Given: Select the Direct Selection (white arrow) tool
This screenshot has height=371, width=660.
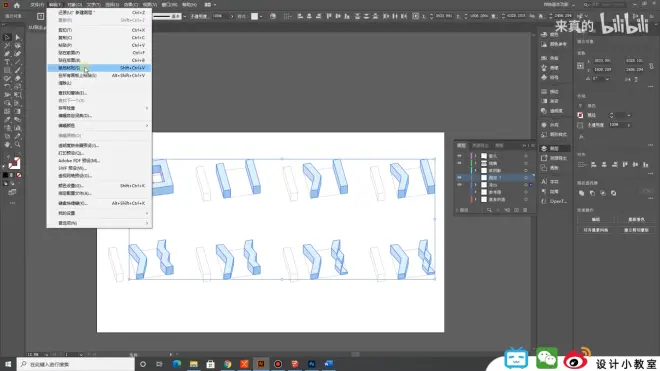Looking at the screenshot, I should point(18,37).
